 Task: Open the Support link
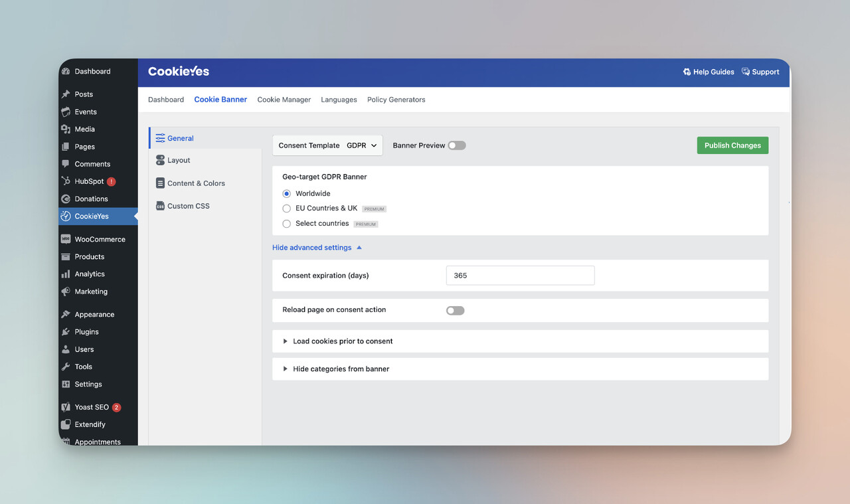pyautogui.click(x=760, y=72)
